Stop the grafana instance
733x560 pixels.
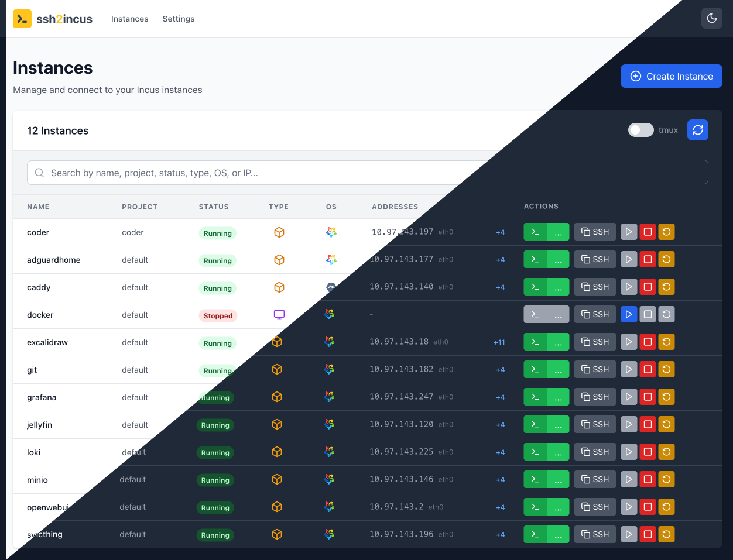[x=648, y=397]
